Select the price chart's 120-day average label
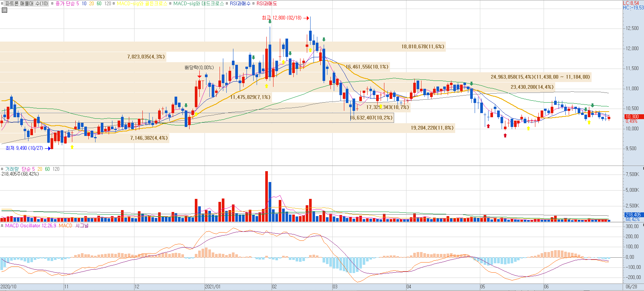Screen dimensions: 644x291 tap(108, 3)
